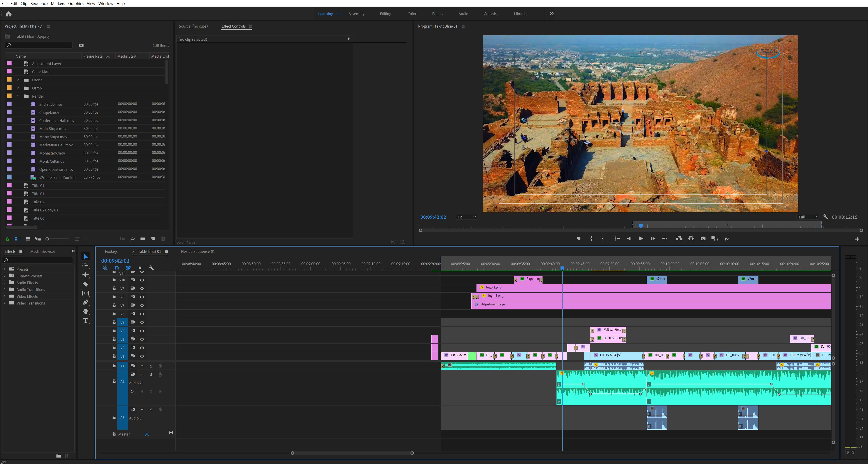Click the project search field
Image resolution: width=868 pixels, height=464 pixels.
(x=40, y=45)
